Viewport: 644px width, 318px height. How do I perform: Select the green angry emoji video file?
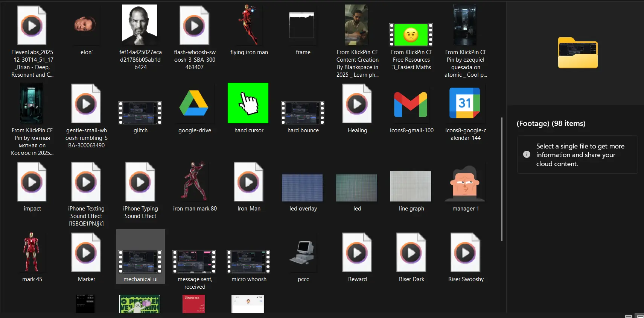[411, 35]
